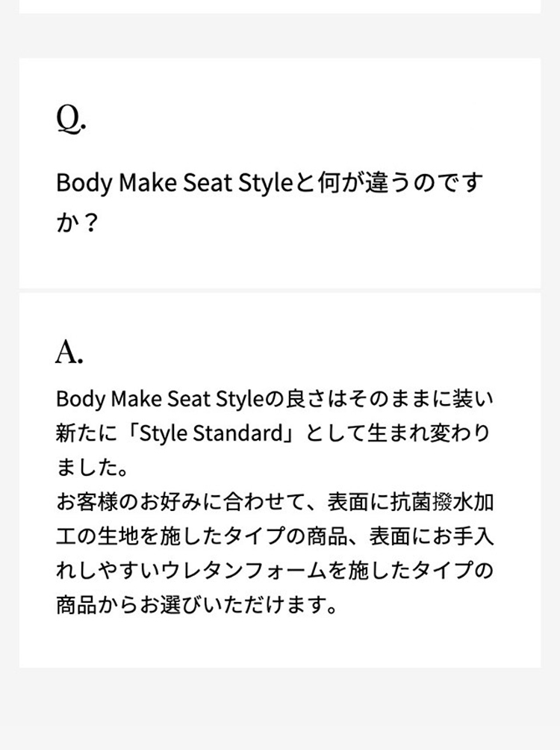Click the line starting 工の生地を施した
The height and width of the screenshot is (750, 560).
pyautogui.click(x=275, y=536)
